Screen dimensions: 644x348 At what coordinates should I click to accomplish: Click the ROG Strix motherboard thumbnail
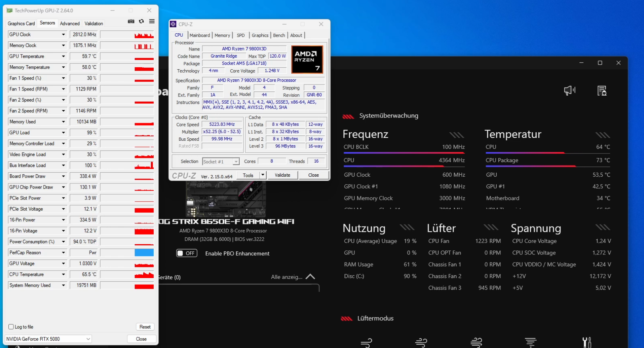225,199
